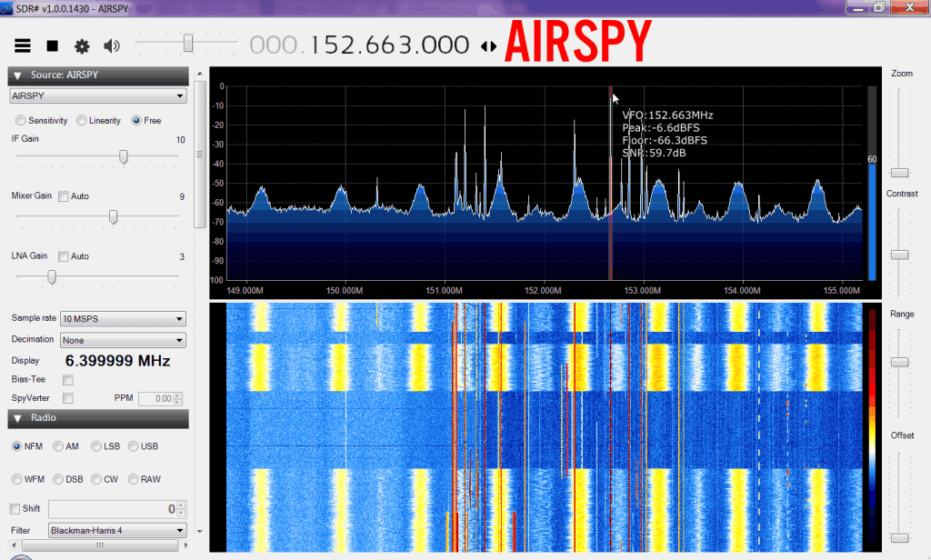Select the Linearity gain mode
931x560 pixels.
(x=82, y=120)
